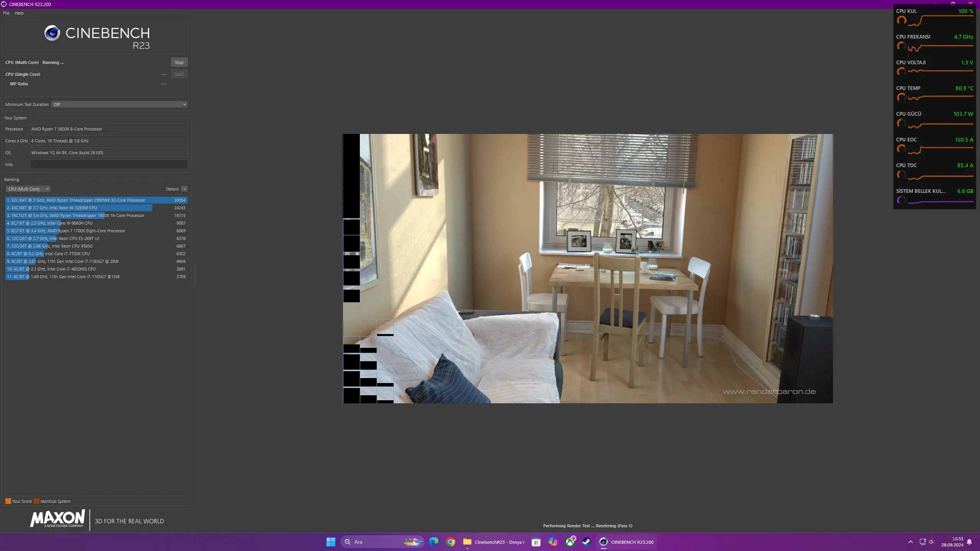Click the Cinebench logo icon in the header
Image resolution: width=980 pixels, height=551 pixels.
[x=52, y=33]
